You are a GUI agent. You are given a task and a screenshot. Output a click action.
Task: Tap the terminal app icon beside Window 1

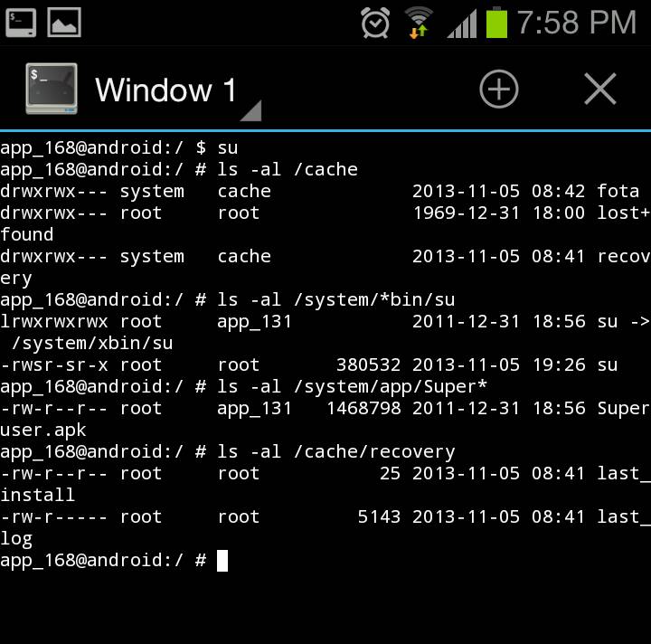[x=52, y=89]
